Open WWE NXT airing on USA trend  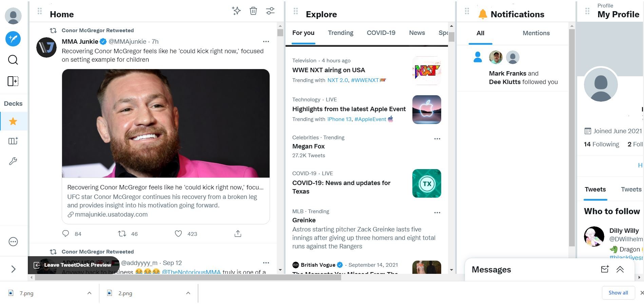(x=329, y=70)
